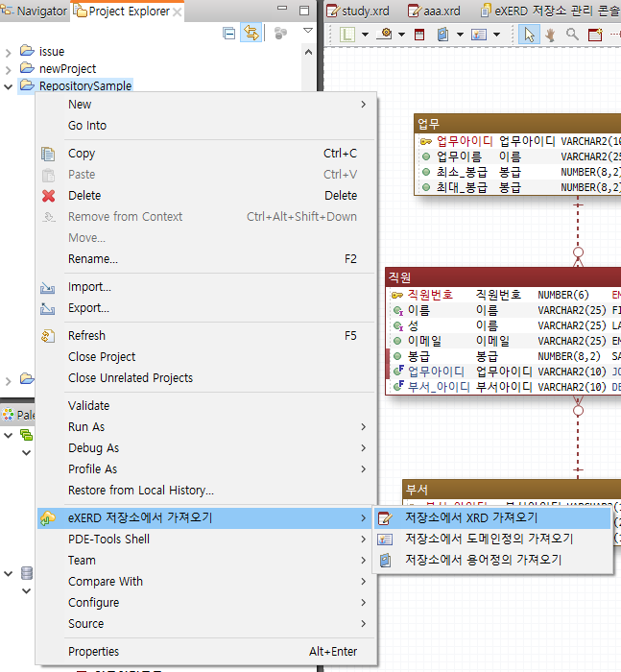Viewport: 621px width, 672px height.
Task: Open dropdown next to dictionary book icon
Action: pos(460,35)
